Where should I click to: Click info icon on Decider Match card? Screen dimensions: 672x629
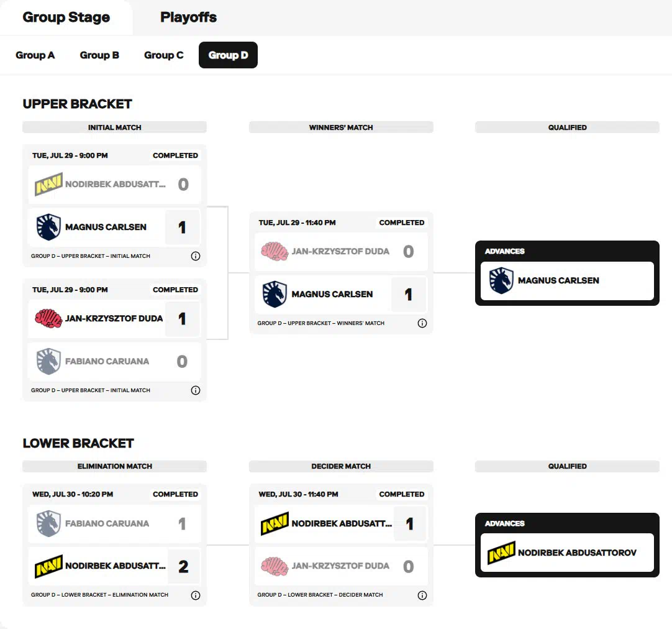[422, 595]
